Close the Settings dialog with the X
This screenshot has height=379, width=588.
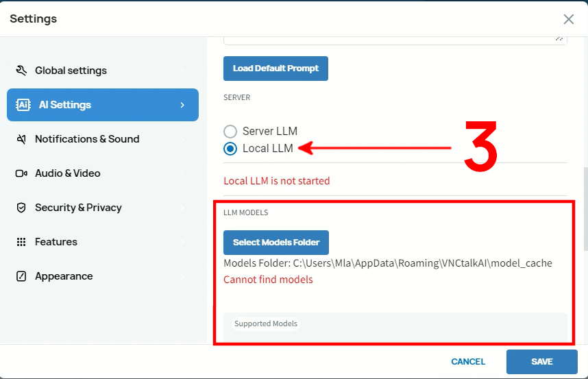(568, 19)
